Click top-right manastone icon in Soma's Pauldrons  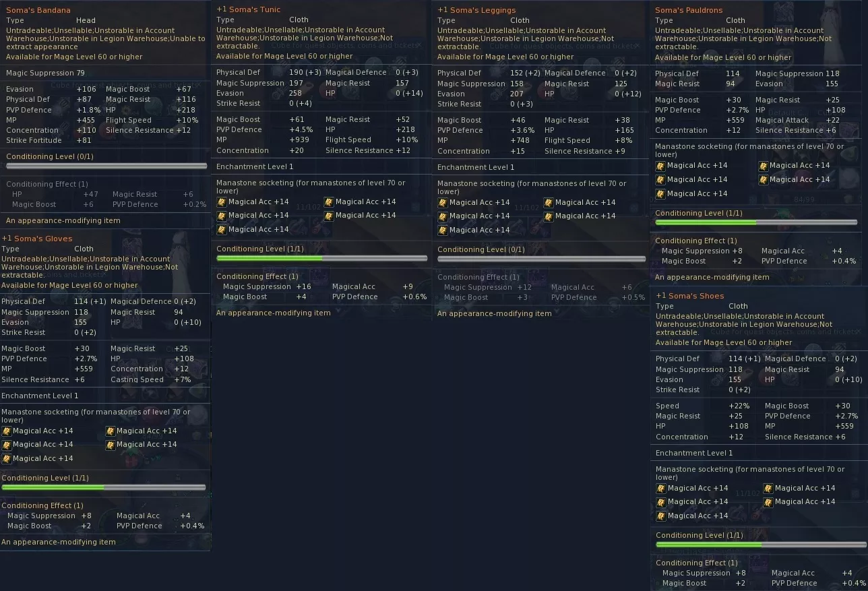coord(764,166)
